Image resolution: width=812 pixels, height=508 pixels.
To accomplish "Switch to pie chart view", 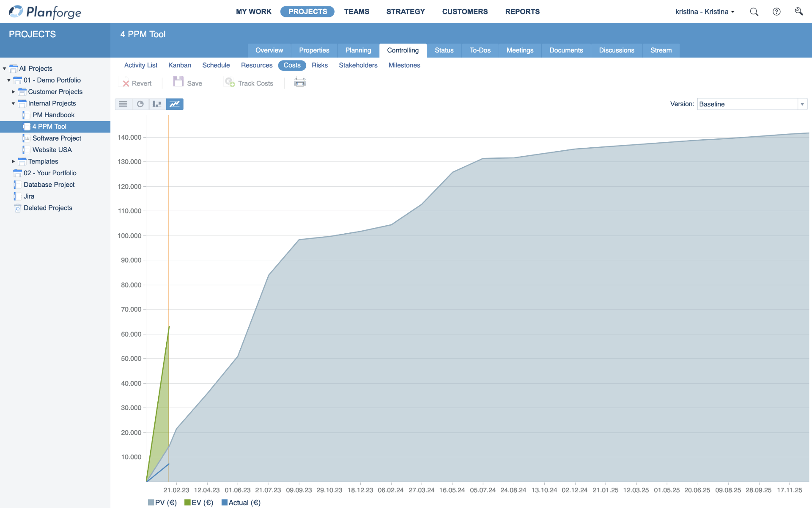I will tap(140, 104).
